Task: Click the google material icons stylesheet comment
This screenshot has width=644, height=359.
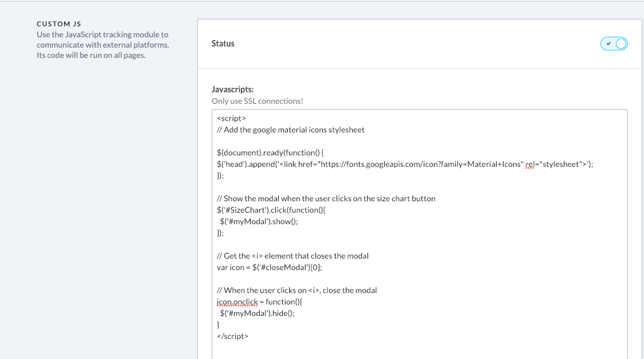Action: click(291, 130)
